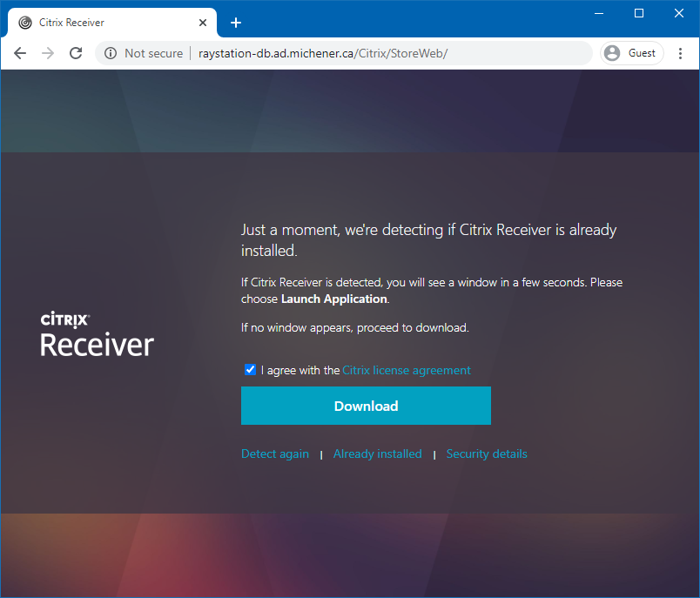Screen dimensions: 700x598
Task: Go back to previous page
Action: 20,54
